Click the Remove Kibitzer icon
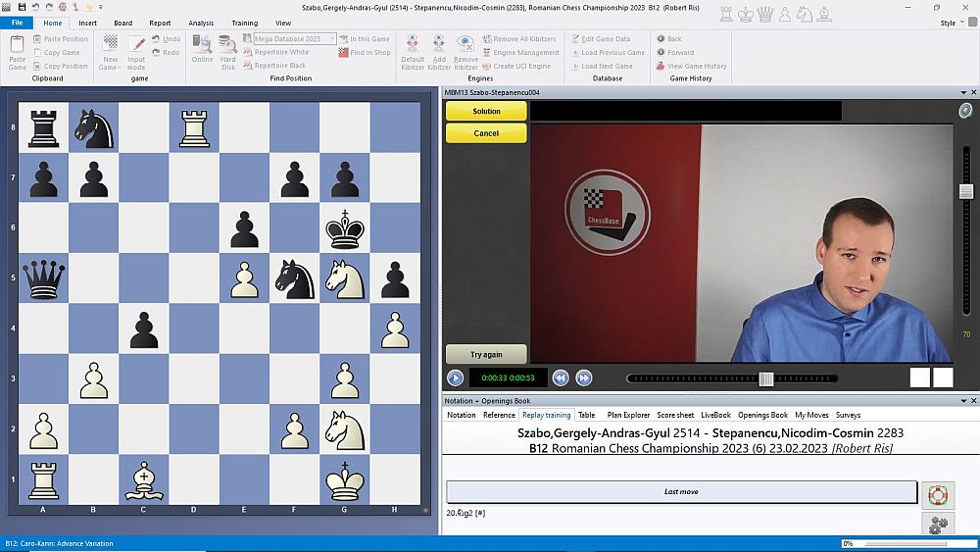Screen dimensions: 980x552 point(465,51)
